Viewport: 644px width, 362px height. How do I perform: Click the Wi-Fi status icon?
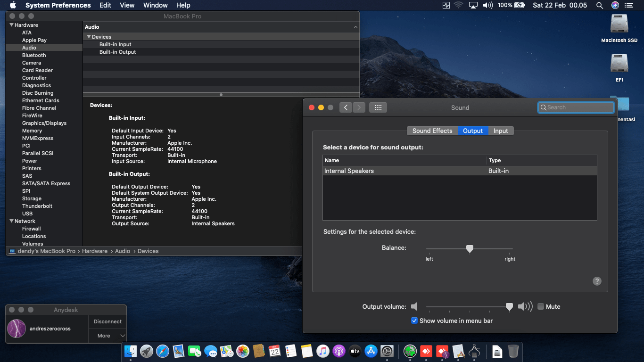click(x=458, y=5)
